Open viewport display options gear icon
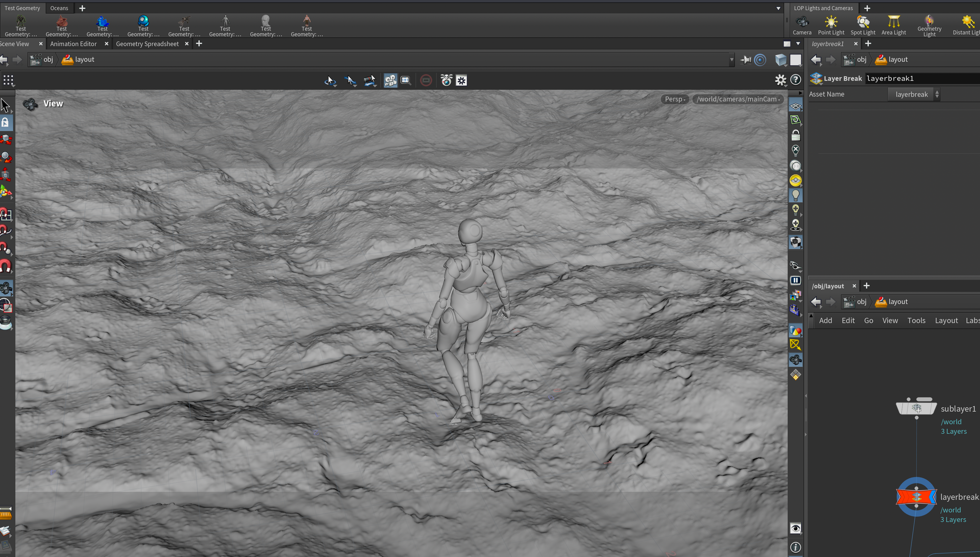The image size is (980, 557). click(x=780, y=80)
